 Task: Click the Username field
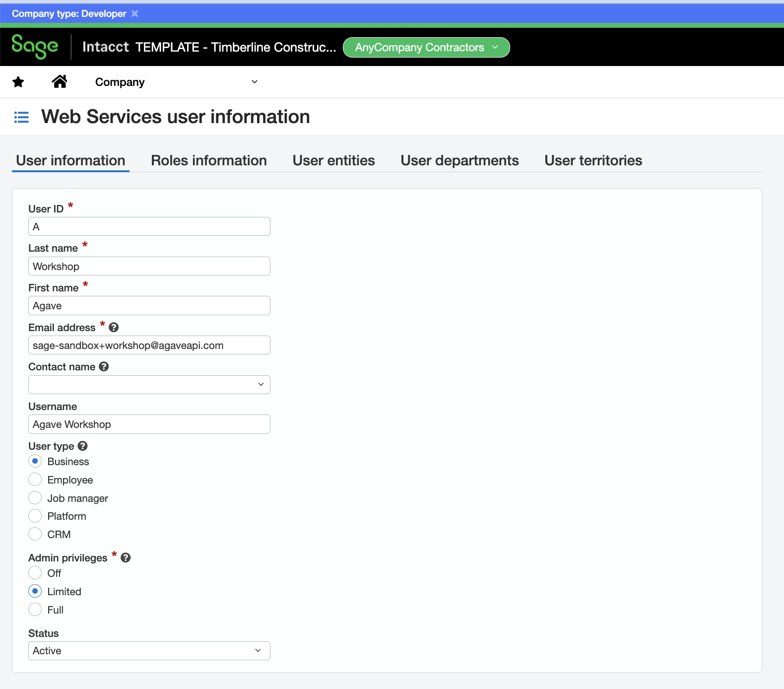(x=149, y=424)
